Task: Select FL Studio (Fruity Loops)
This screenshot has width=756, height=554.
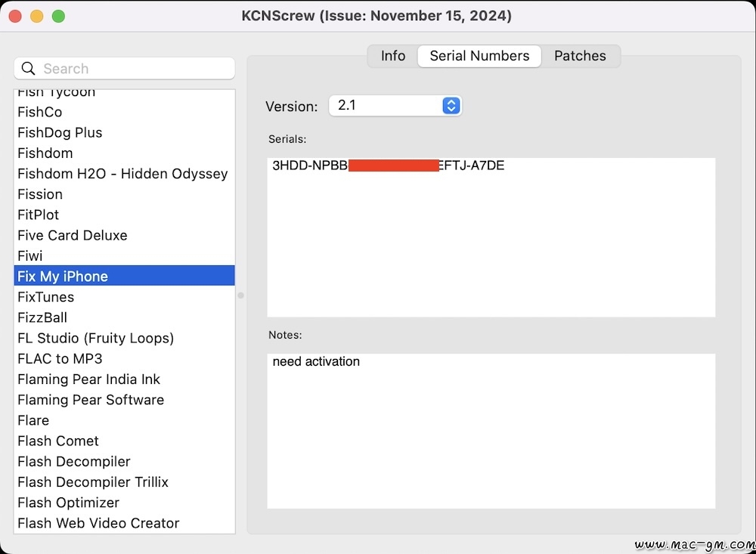Action: click(x=125, y=338)
